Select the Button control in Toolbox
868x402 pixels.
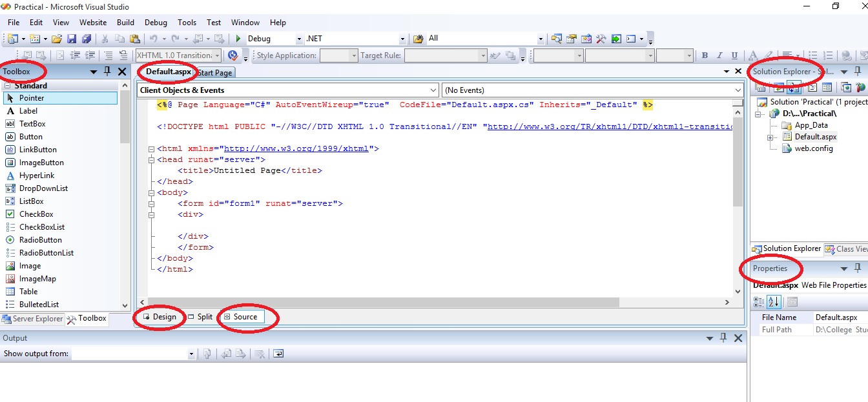61,137
